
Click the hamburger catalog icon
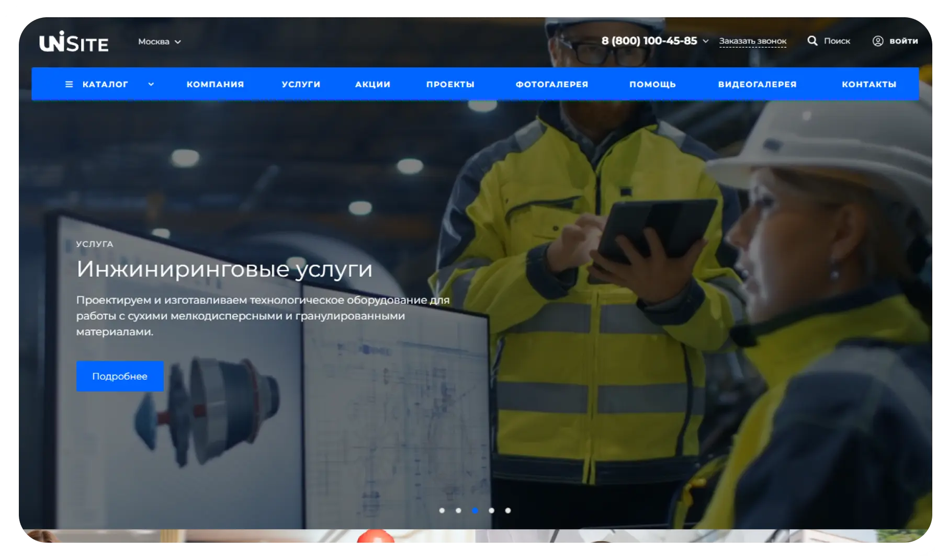coord(69,84)
